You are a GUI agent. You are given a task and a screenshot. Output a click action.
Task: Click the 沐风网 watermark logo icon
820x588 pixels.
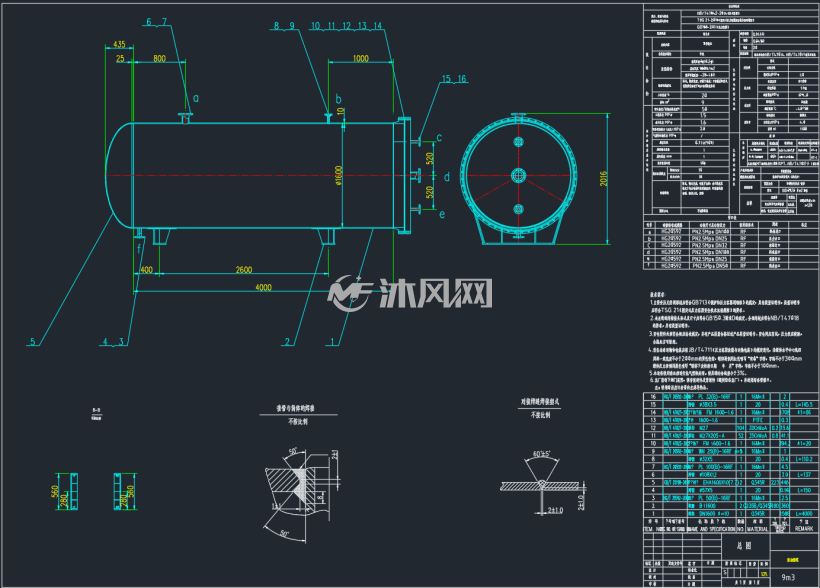pyautogui.click(x=349, y=293)
